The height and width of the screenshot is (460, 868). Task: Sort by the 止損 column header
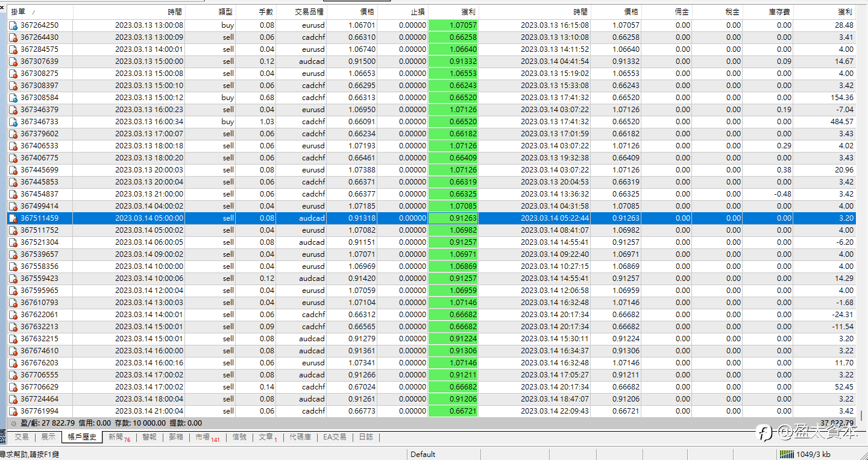[403, 12]
